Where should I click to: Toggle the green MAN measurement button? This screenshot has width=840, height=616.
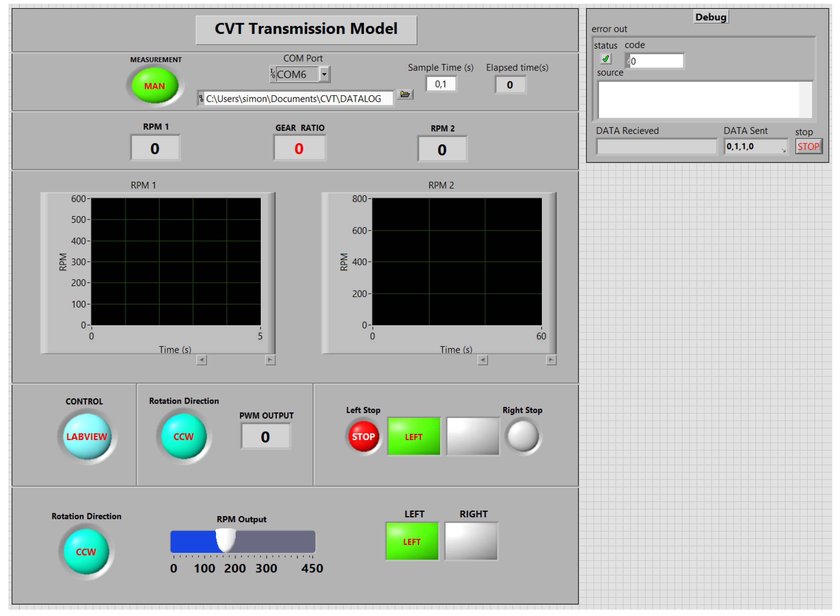point(155,86)
